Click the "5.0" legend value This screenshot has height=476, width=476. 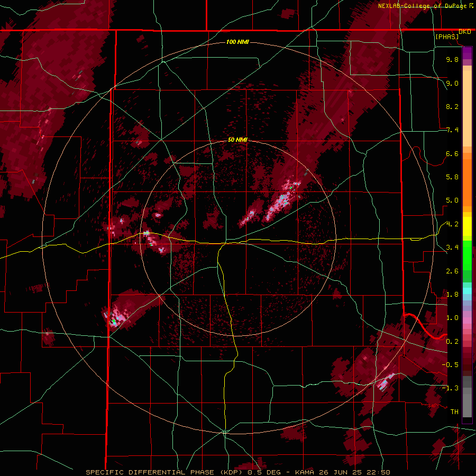(x=452, y=200)
